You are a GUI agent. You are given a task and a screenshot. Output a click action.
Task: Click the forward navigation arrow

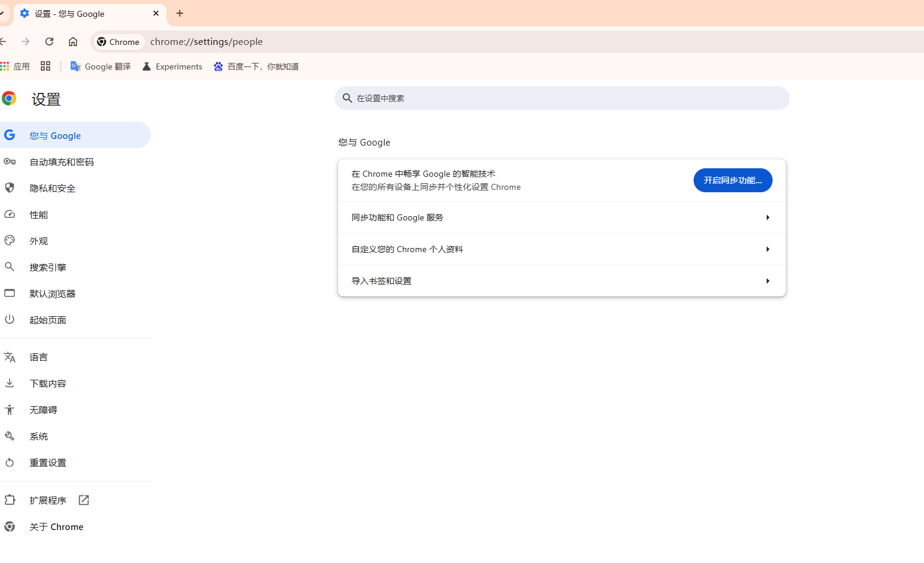(x=25, y=41)
